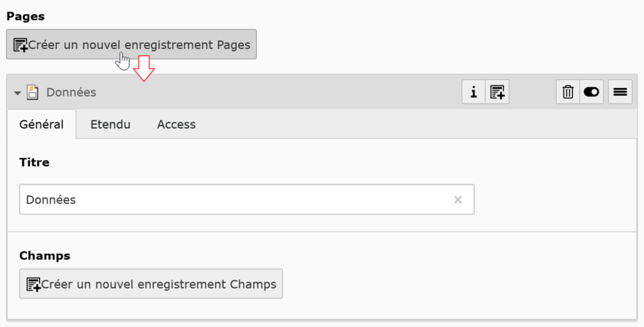Click the Champs section label
This screenshot has width=644, height=327.
tap(44, 255)
